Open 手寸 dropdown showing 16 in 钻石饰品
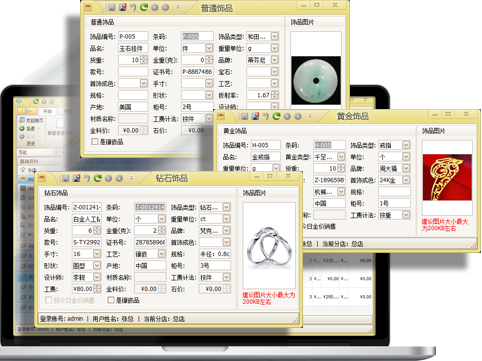The image size is (482, 361). pos(97,254)
